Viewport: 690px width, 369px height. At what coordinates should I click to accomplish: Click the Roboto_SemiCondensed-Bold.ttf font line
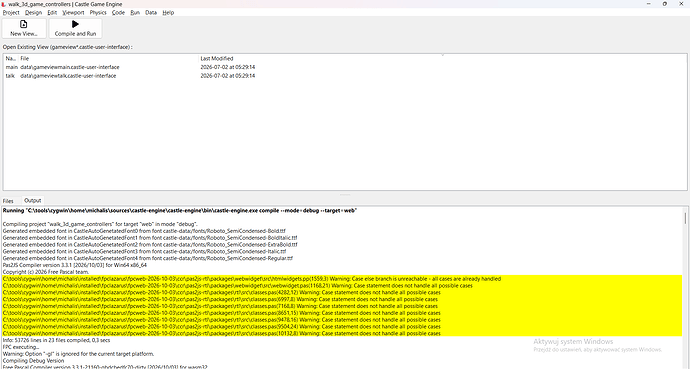coord(144,231)
